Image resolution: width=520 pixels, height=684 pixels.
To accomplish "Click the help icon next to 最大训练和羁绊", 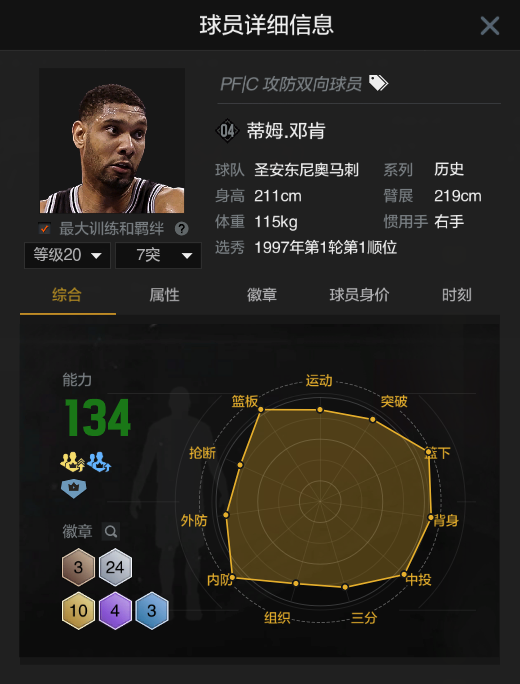I will coord(181,229).
